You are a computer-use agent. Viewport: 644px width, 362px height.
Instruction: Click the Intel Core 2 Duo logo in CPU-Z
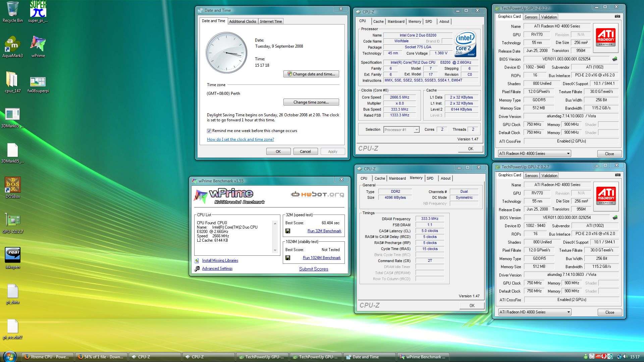[x=465, y=44]
